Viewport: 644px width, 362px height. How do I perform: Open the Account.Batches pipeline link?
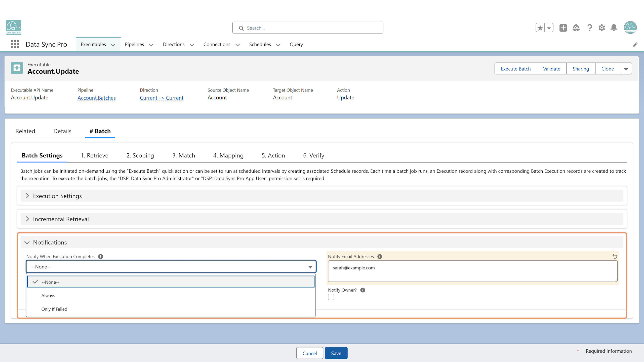tap(97, 98)
